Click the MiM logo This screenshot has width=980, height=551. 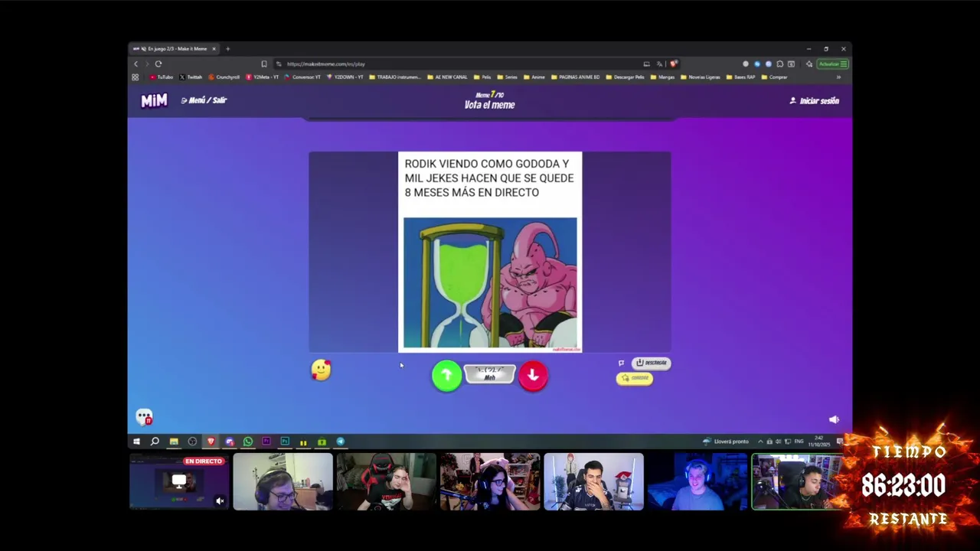(x=154, y=100)
